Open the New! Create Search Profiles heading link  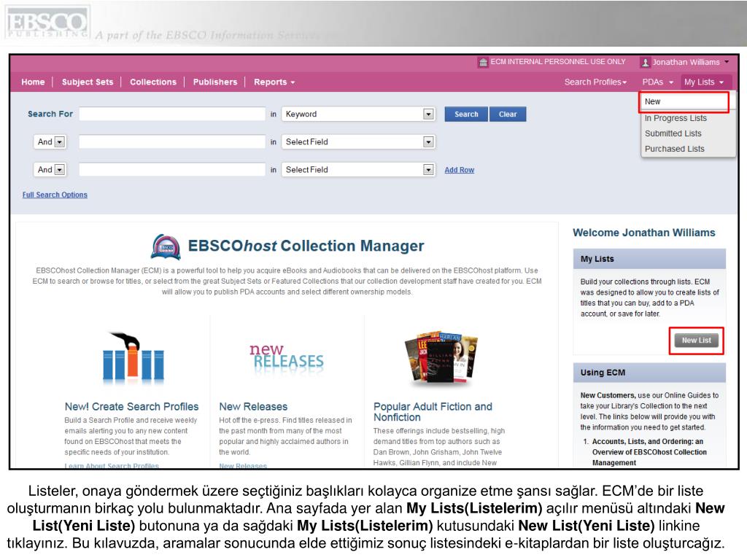(x=131, y=407)
